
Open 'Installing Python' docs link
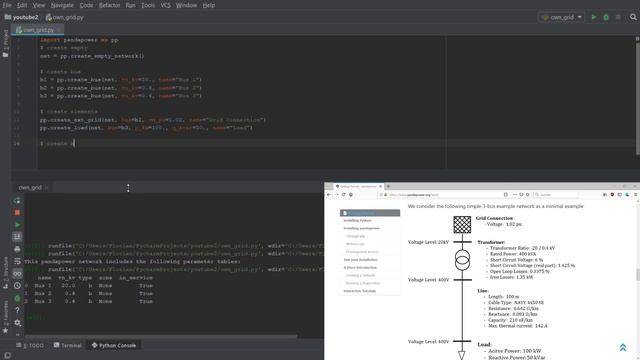[x=358, y=220]
